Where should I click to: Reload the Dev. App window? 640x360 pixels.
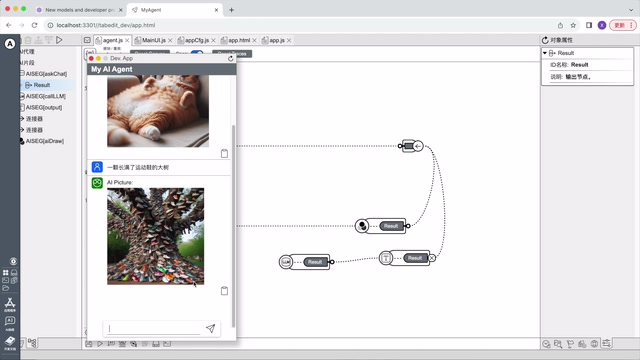[231, 58]
